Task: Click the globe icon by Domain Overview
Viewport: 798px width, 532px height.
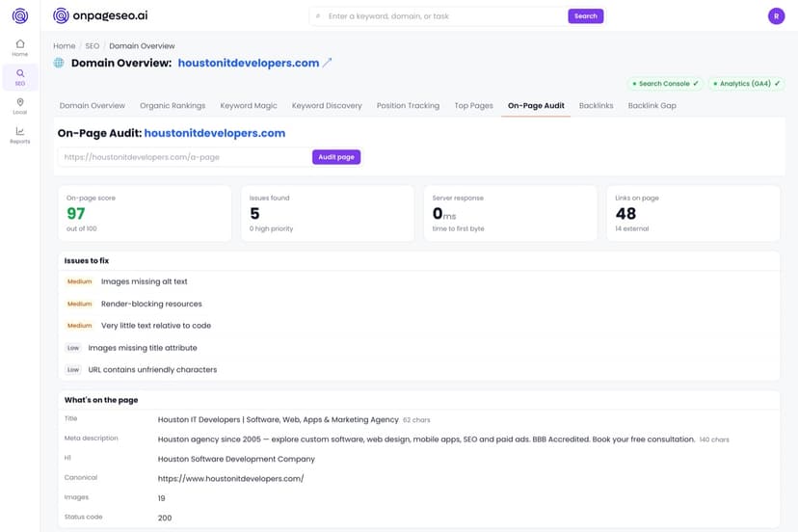Action: coord(59,63)
